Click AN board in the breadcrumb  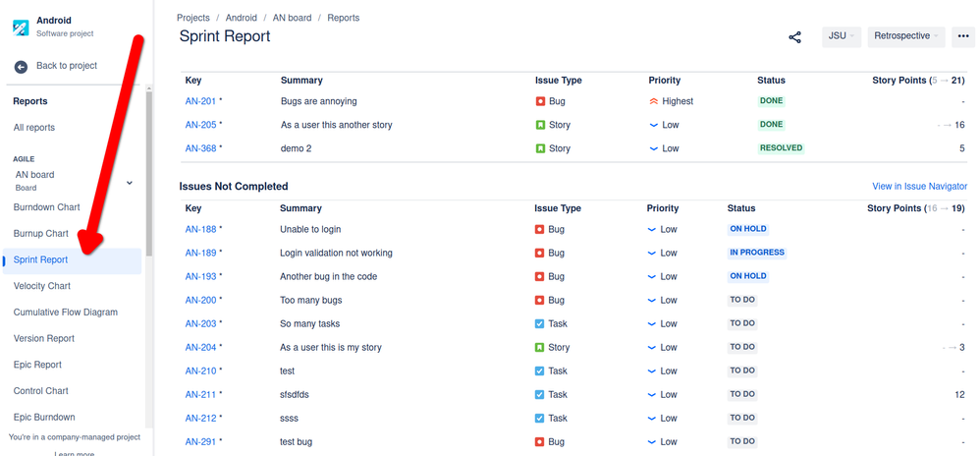(292, 18)
